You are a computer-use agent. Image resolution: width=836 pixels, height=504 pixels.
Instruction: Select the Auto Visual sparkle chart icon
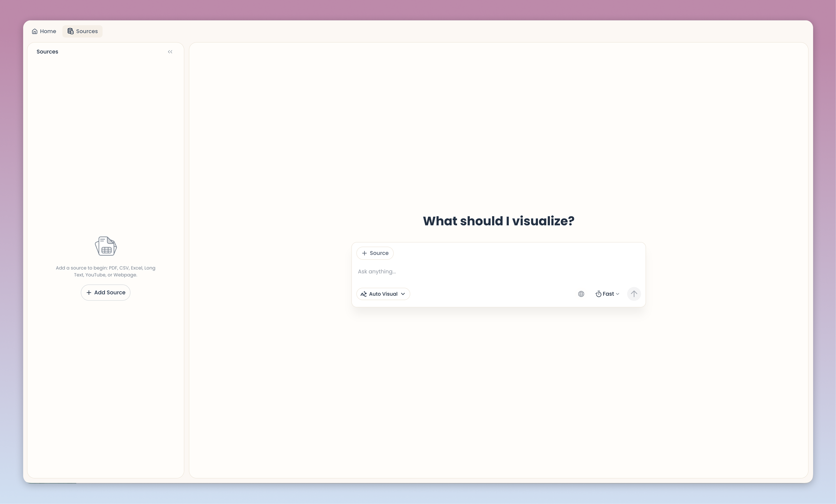coord(363,294)
